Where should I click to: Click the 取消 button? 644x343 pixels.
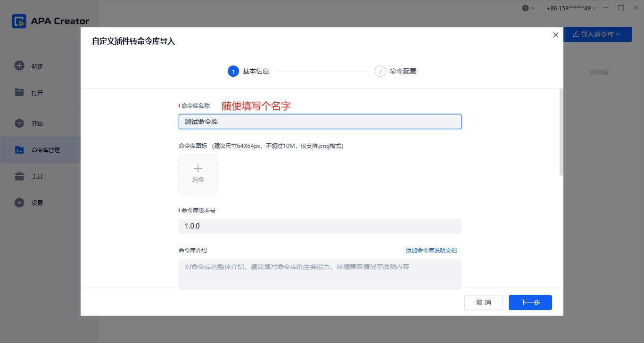click(x=484, y=302)
